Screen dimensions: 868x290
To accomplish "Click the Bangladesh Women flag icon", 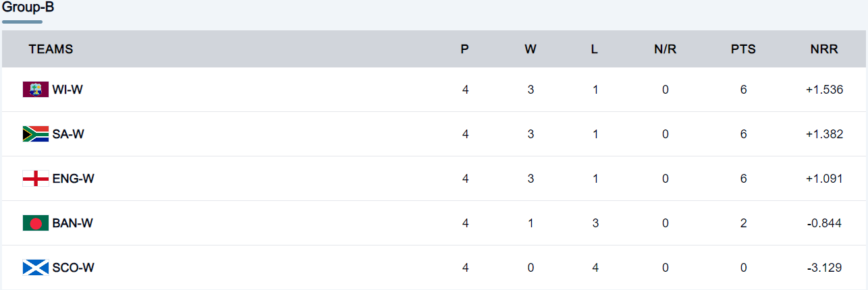I will click(x=35, y=223).
